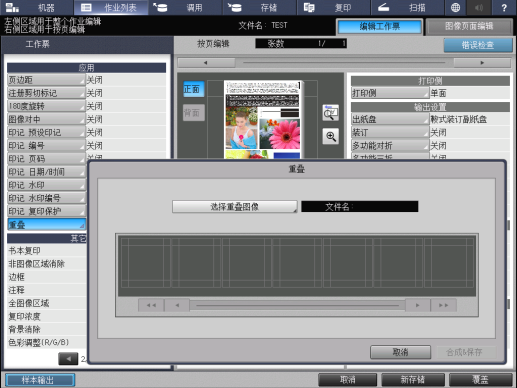Image resolution: width=517 pixels, height=388 pixels.
Task: Click the preview check magnifier icon
Action: (x=331, y=113)
